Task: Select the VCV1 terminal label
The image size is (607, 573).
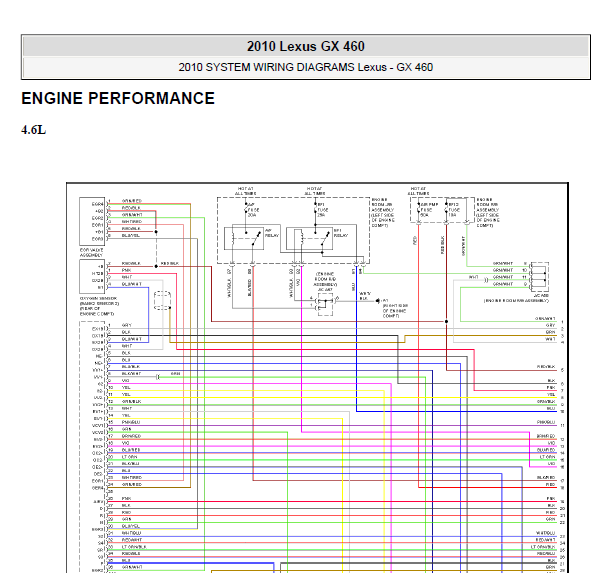Action: [x=98, y=425]
